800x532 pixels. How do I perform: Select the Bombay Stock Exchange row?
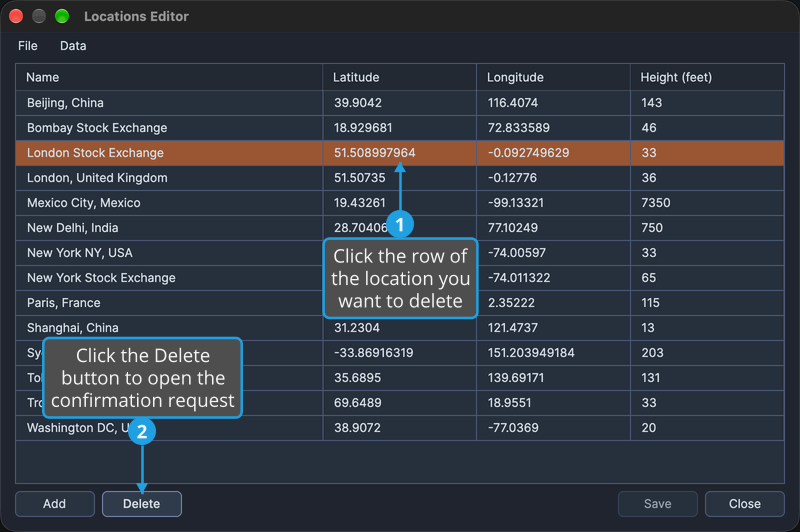tap(399, 128)
